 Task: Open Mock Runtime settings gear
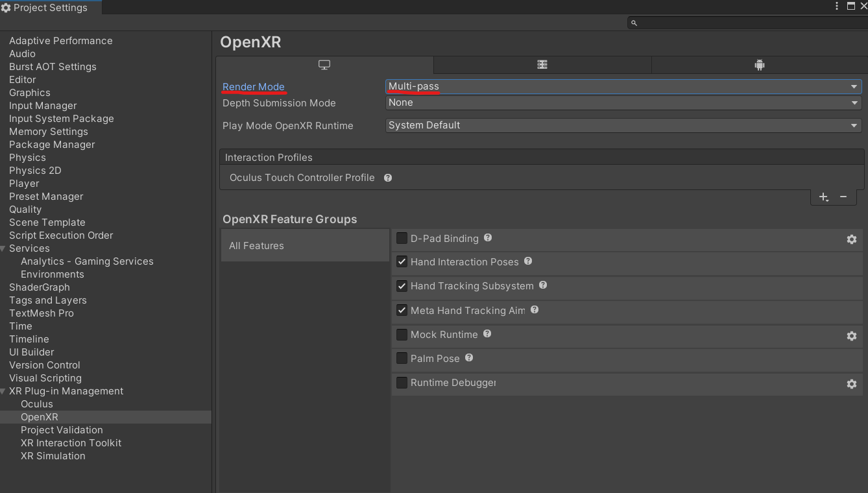pyautogui.click(x=851, y=335)
